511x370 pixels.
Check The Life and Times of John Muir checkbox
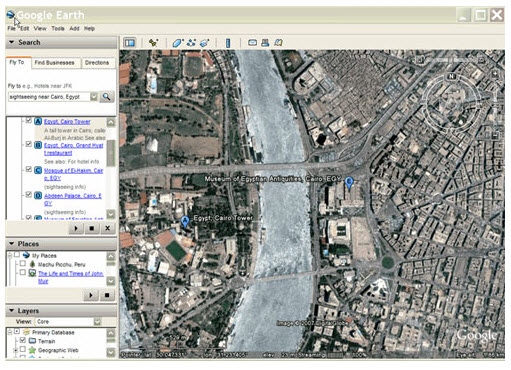click(23, 272)
